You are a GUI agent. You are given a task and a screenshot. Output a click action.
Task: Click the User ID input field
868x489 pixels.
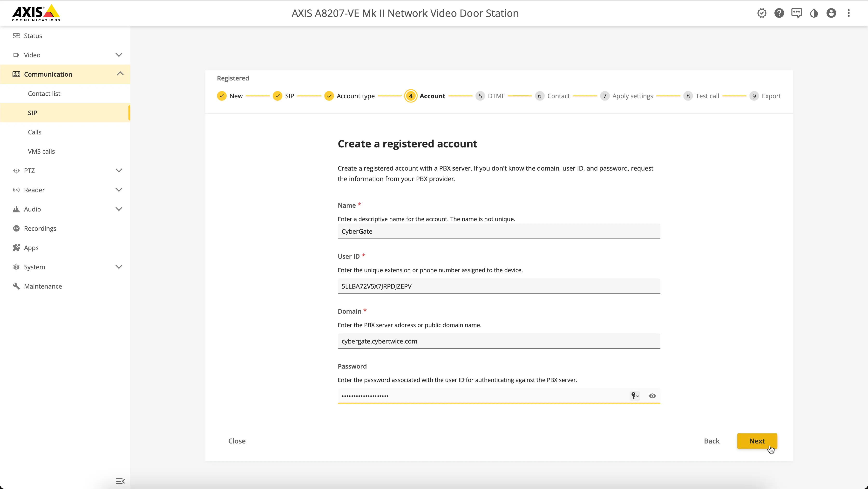(x=499, y=286)
